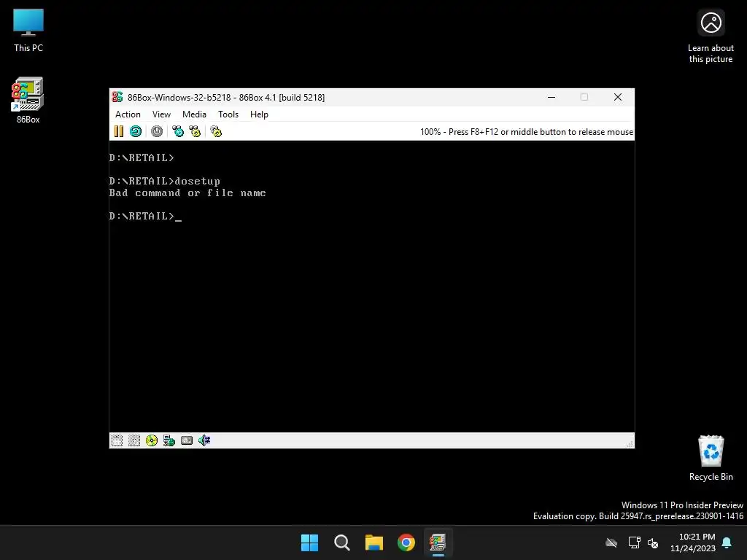
Task: Open taskbar Search
Action: point(342,542)
